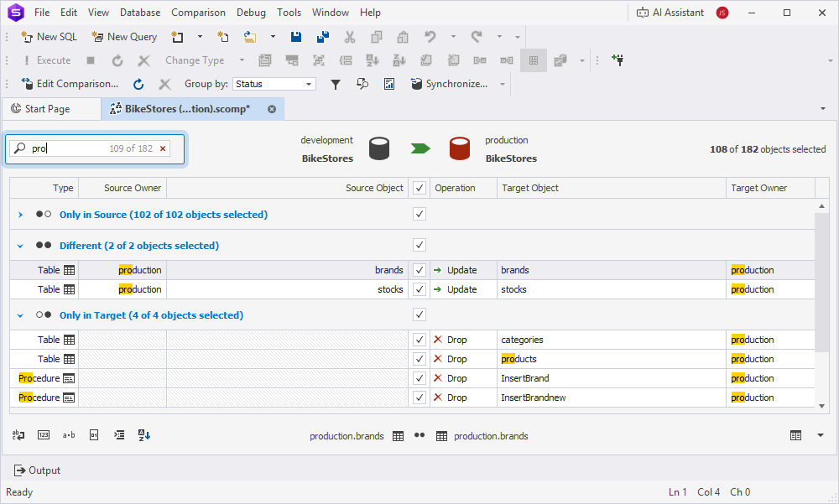839x504 pixels.
Task: Toggle the categories Drop checkbox
Action: (x=419, y=340)
